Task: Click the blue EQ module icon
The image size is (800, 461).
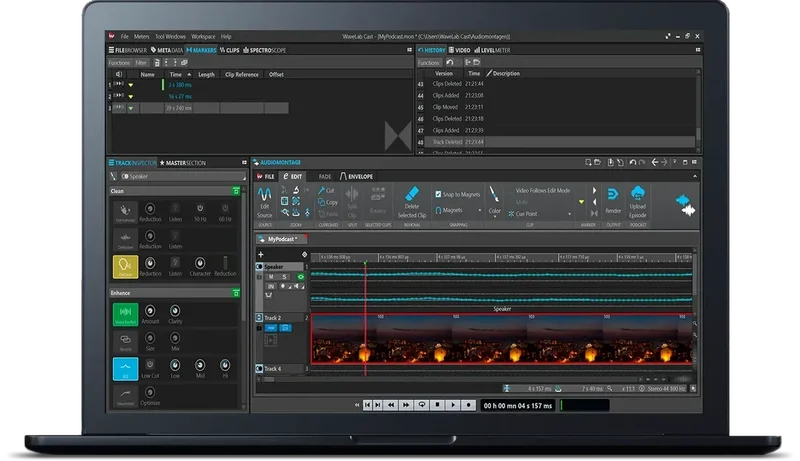Action: [x=125, y=369]
